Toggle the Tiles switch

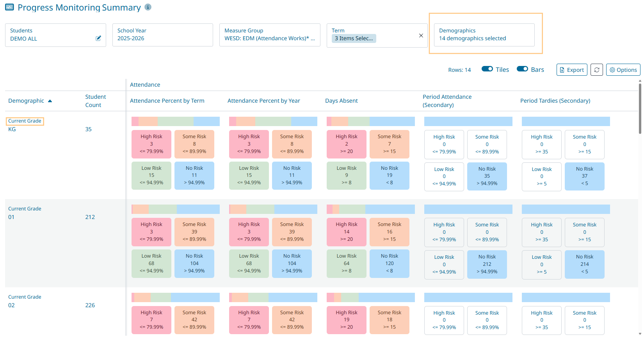[x=487, y=69]
